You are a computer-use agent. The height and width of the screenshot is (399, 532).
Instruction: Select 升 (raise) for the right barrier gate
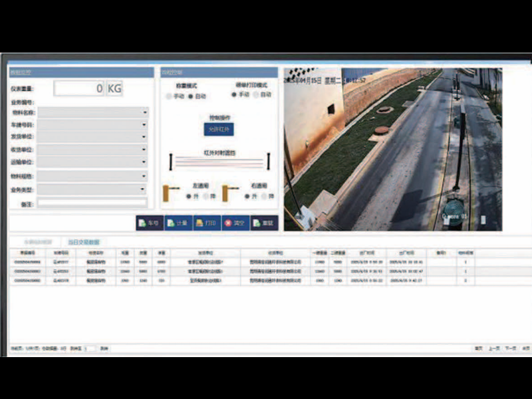247,197
